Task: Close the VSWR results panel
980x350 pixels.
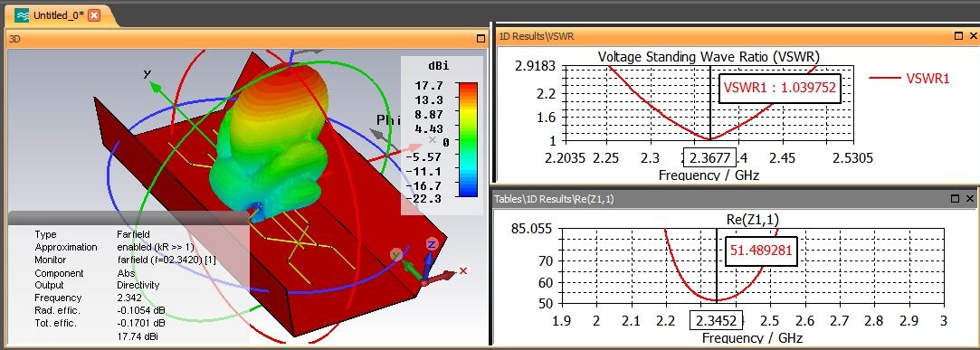Action: pos(970,37)
